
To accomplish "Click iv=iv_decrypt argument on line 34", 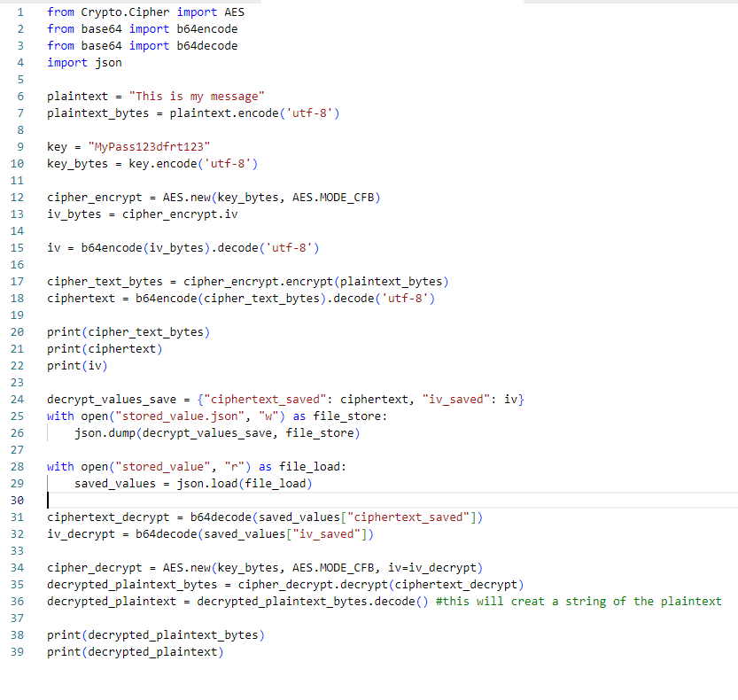I will click(431, 568).
